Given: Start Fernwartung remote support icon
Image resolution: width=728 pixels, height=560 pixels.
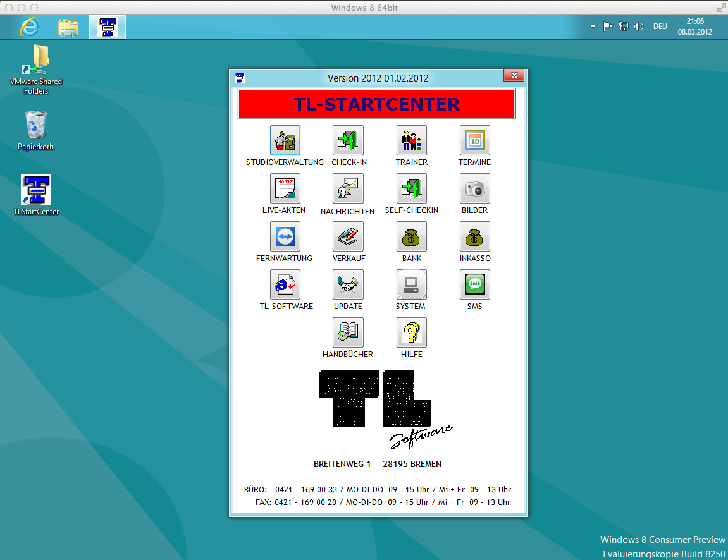Looking at the screenshot, I should (285, 236).
